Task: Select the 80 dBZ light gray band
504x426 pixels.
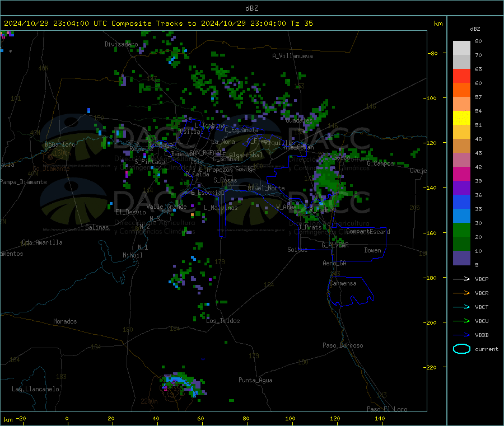Action: pos(461,48)
